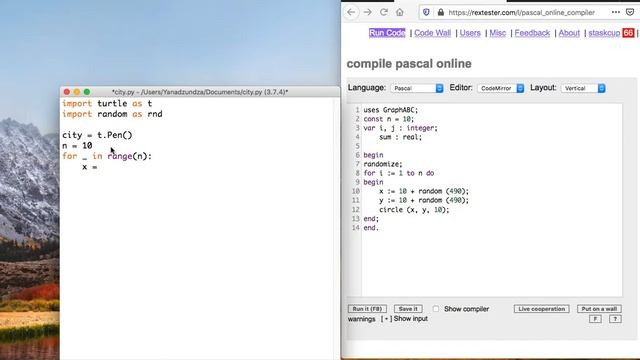640x360 pixels.
Task: Click 'import random as rnd' line in IDLE
Action: [x=112, y=114]
